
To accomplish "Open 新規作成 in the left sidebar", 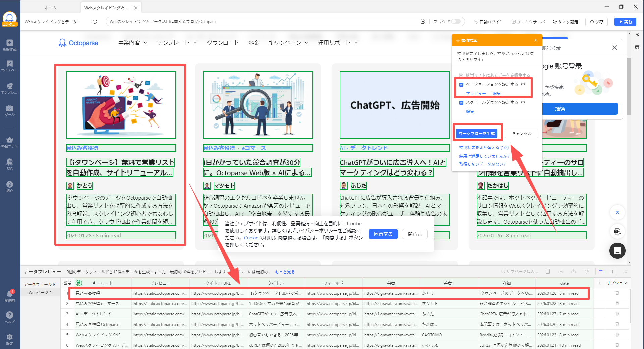I will point(10,44).
